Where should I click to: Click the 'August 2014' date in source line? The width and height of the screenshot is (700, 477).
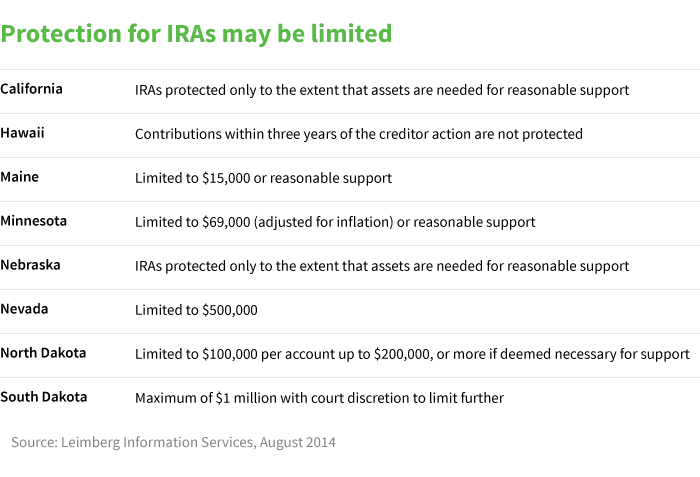(296, 442)
